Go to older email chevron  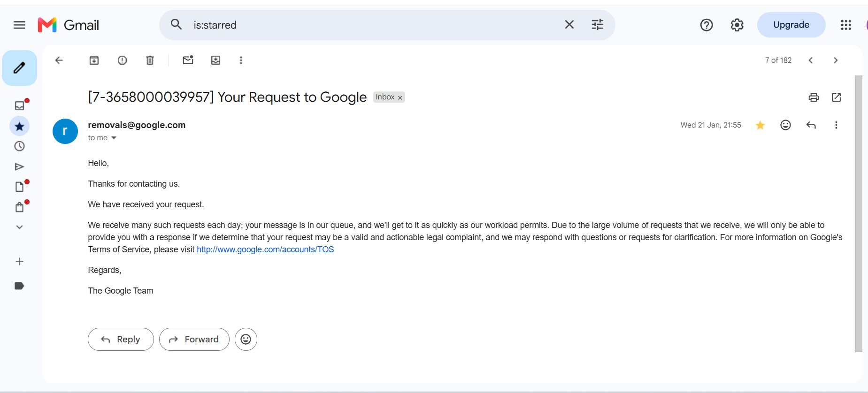835,60
